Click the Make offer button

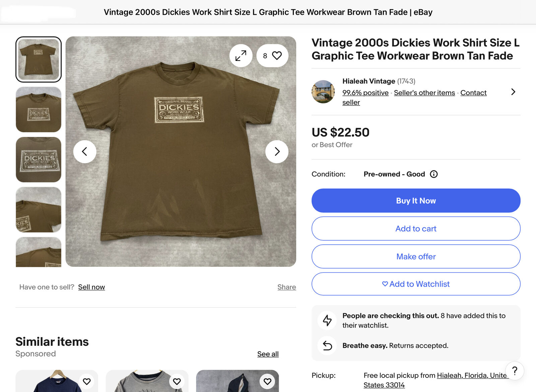416,256
